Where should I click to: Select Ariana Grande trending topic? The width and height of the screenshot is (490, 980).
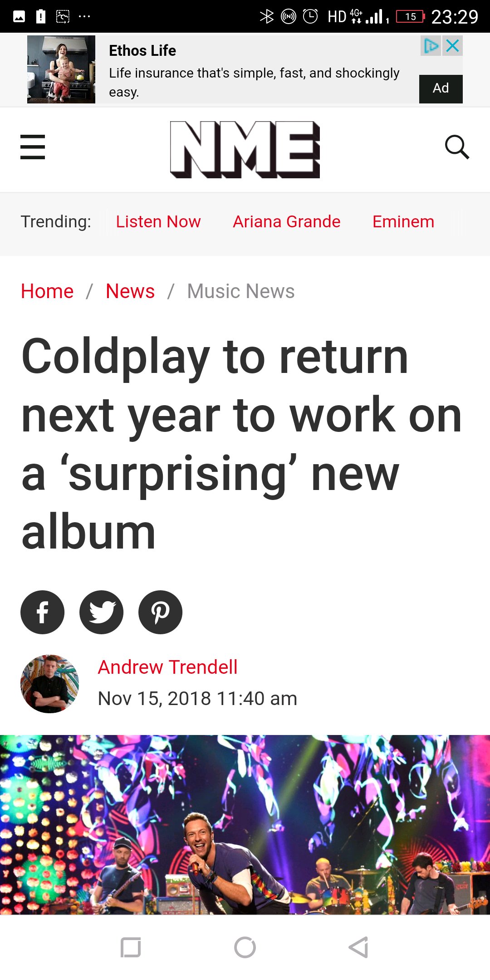tap(286, 222)
